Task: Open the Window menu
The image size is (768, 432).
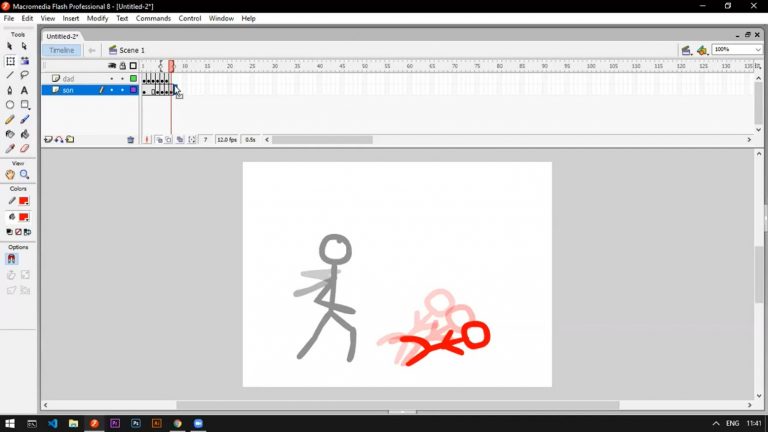Action: (221, 18)
